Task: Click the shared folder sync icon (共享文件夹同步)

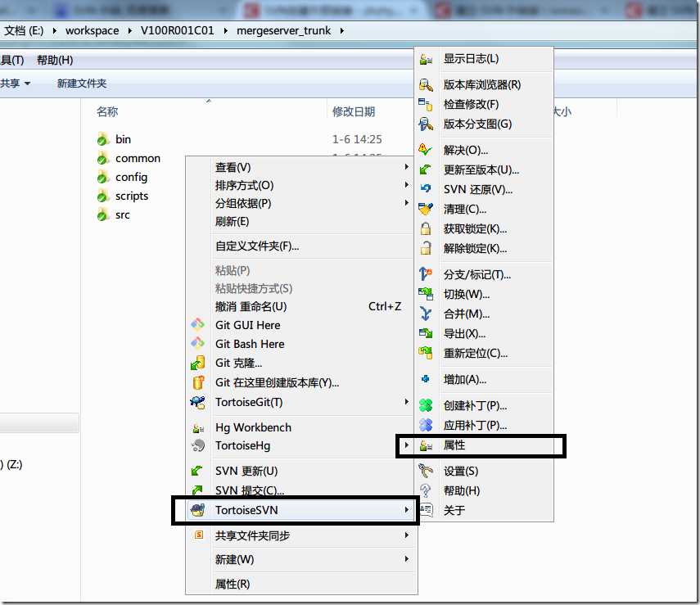Action: pos(199,535)
